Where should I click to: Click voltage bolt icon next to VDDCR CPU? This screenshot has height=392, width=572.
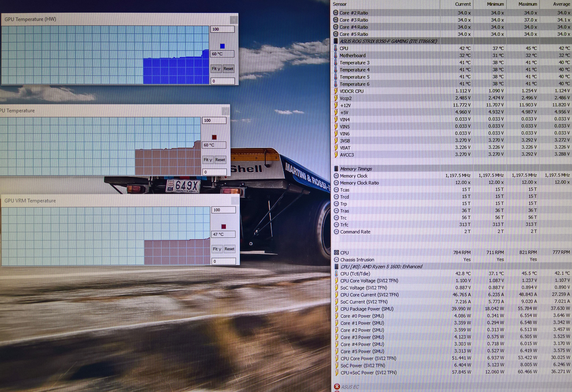[336, 91]
